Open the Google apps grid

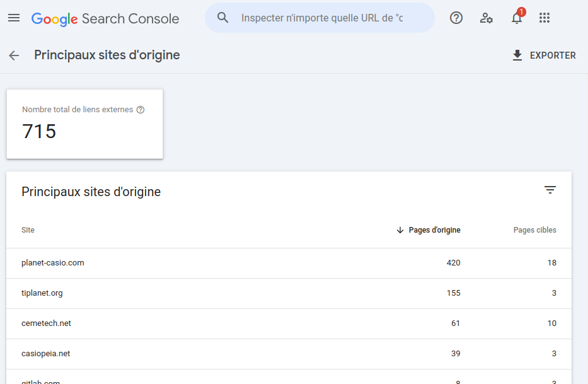click(545, 18)
